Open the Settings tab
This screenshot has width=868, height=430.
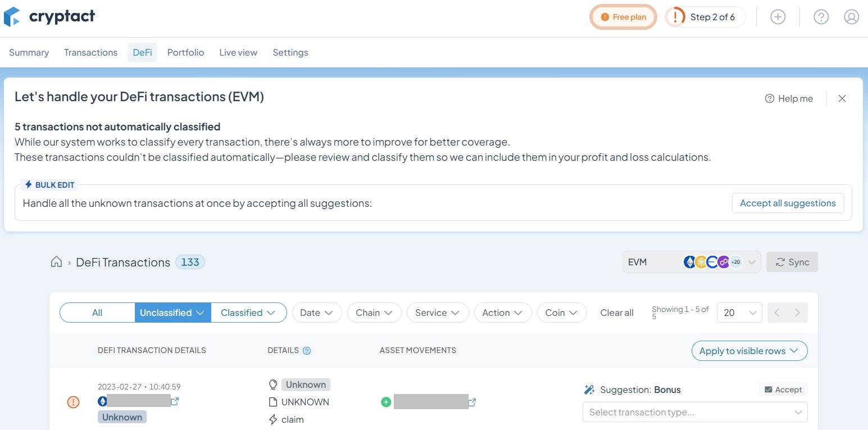point(290,52)
